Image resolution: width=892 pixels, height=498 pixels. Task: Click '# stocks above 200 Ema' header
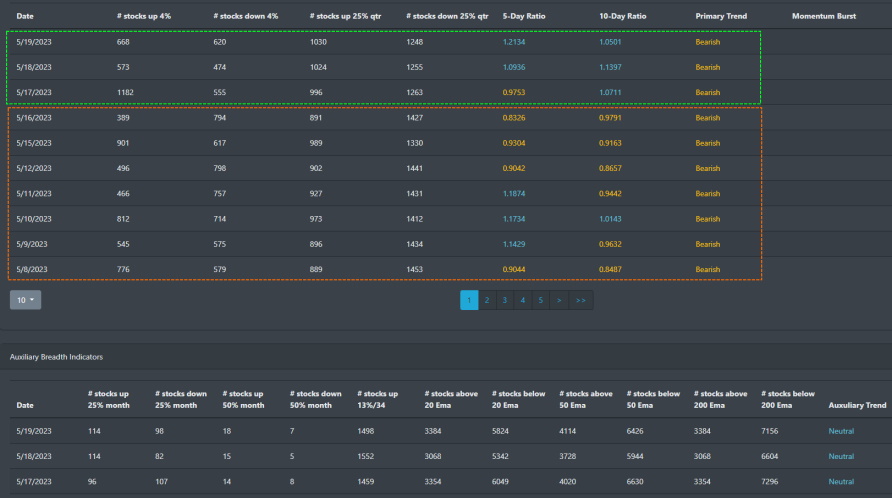click(x=721, y=400)
